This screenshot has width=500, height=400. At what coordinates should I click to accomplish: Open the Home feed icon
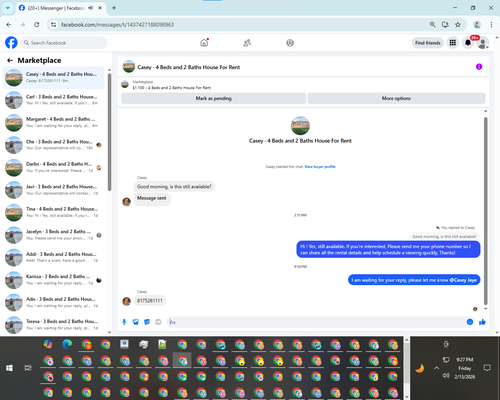click(x=204, y=43)
